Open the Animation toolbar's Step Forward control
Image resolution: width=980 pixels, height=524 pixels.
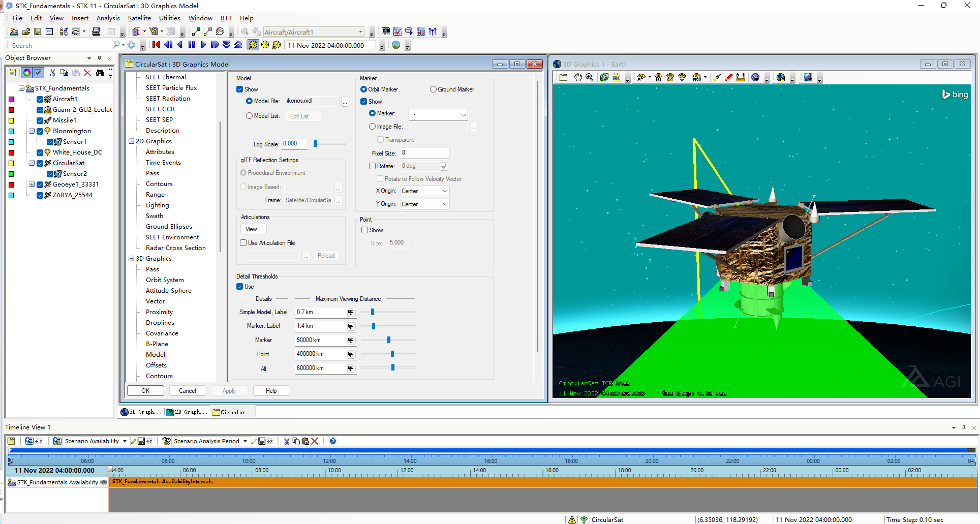pyautogui.click(x=215, y=45)
